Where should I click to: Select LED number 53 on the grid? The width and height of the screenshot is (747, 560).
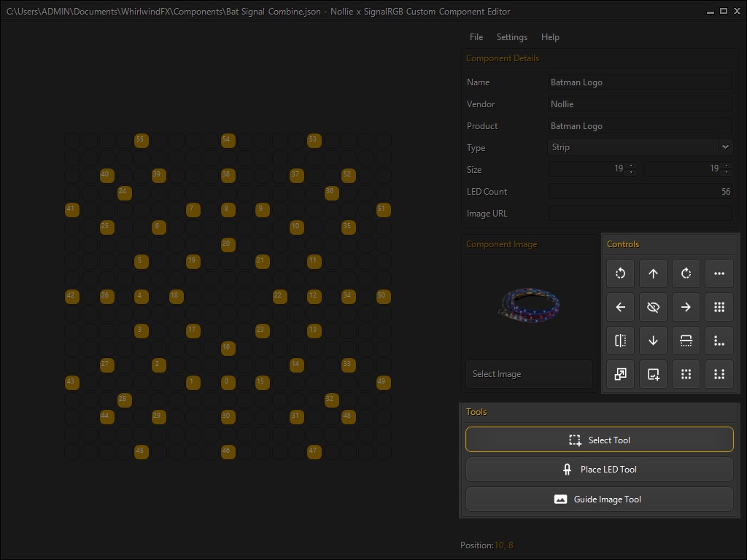point(314,141)
